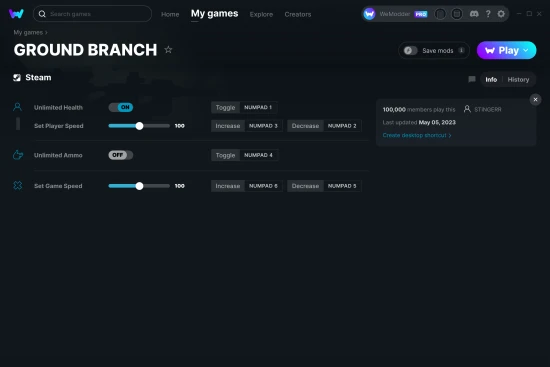550x367 pixels.
Task: Edit the NUMPAD 3 hotkey binding
Action: 263,126
